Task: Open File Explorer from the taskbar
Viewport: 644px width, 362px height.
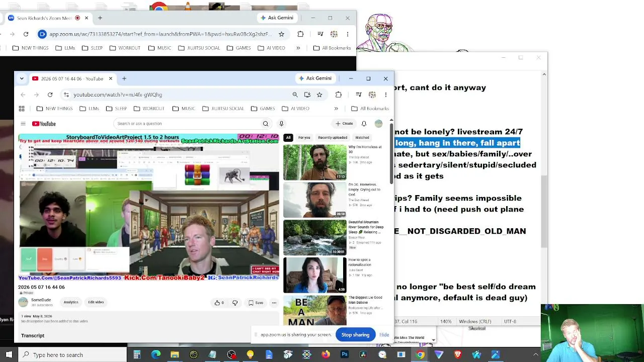Action: [x=175, y=355]
